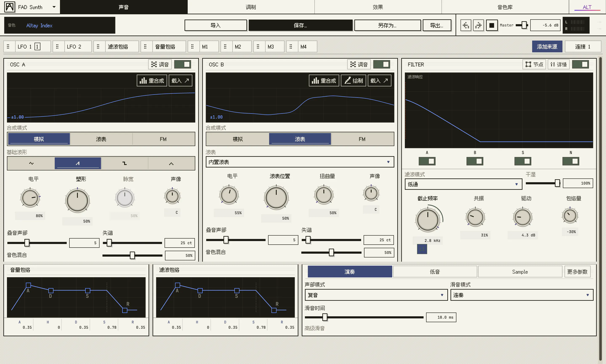
Task: Open OSC B load waveform (载入)
Action: pyautogui.click(x=379, y=80)
